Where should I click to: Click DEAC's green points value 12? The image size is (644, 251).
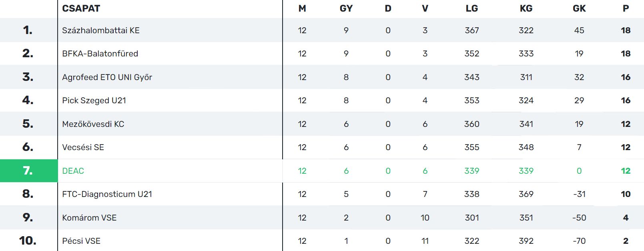pos(626,171)
